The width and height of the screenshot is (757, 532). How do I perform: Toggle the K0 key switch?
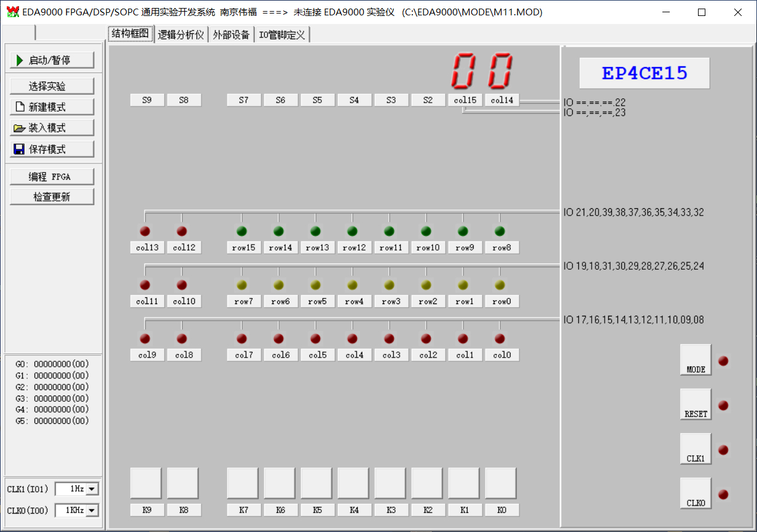[x=500, y=483]
